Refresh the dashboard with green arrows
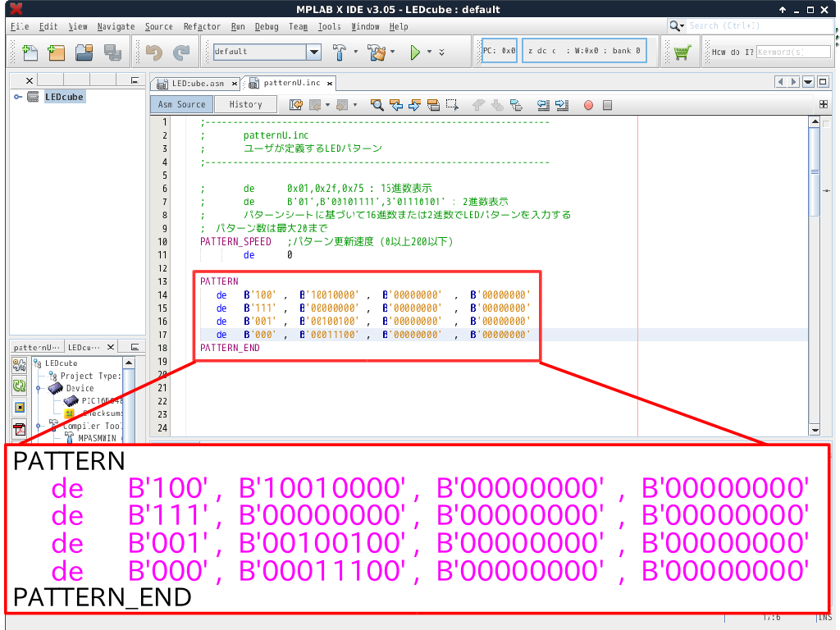This screenshot has height=630, width=840. point(20,386)
